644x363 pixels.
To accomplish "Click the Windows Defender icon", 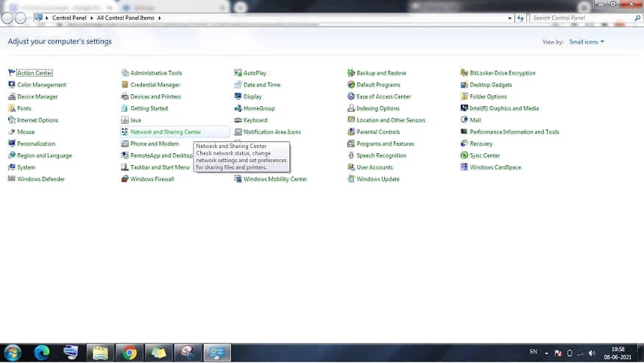I will click(12, 179).
